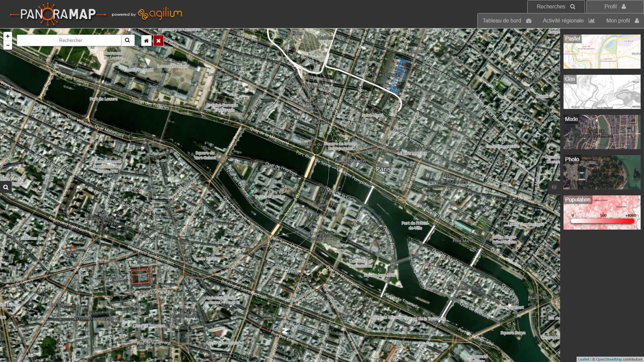Screen dimensions: 644x362
Task: Click the Saint-Germain-des-Prés label
Action: [105, 221]
